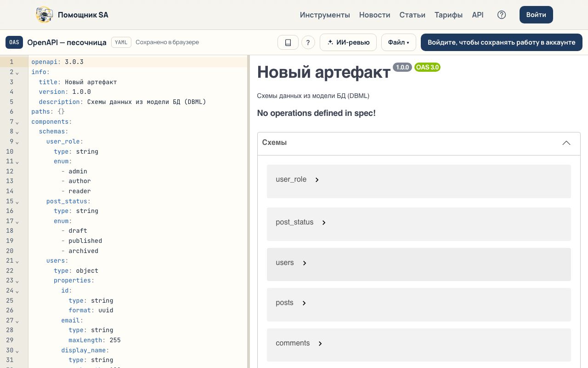The image size is (588, 368).
Task: Open Новости navigation item
Action: tap(375, 15)
